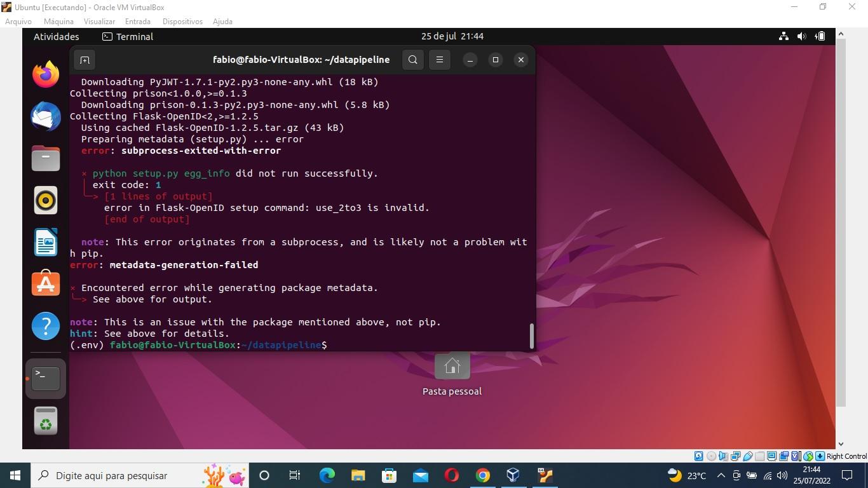Image resolution: width=868 pixels, height=488 pixels.
Task: Open the Pasta pessoal desktop folder
Action: tap(452, 375)
